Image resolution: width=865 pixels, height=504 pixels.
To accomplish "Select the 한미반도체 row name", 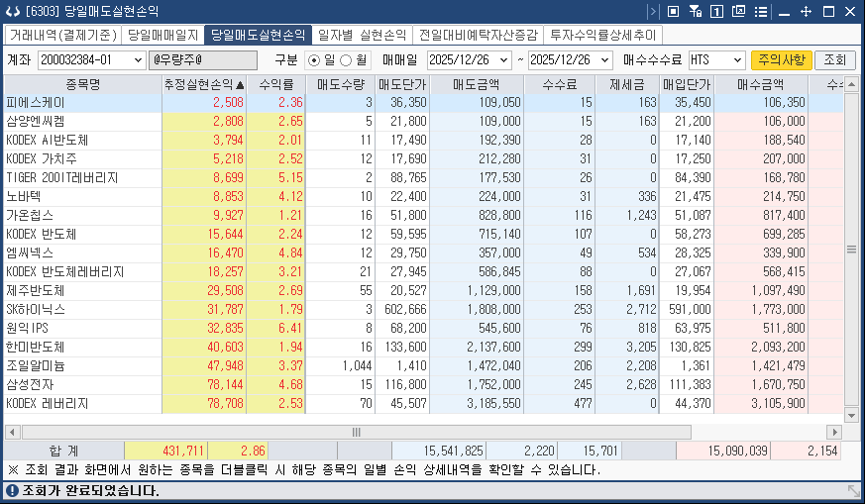I will tap(36, 347).
